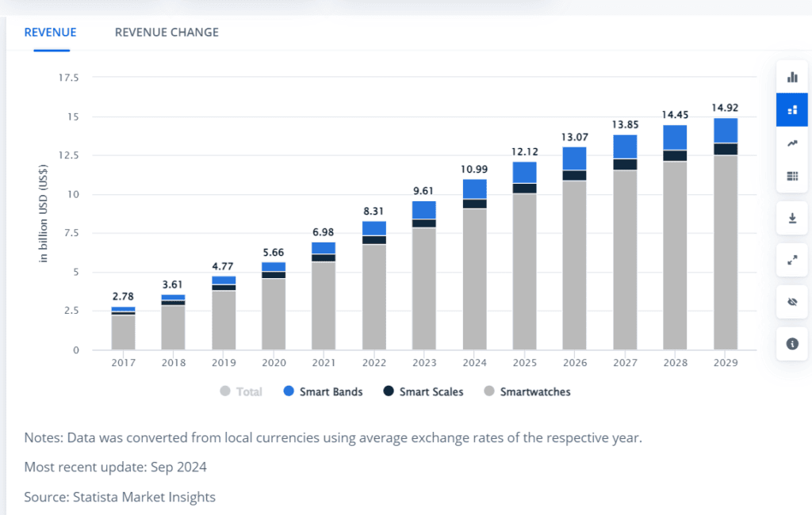Toggle the crossed-eye hide values icon

point(791,302)
